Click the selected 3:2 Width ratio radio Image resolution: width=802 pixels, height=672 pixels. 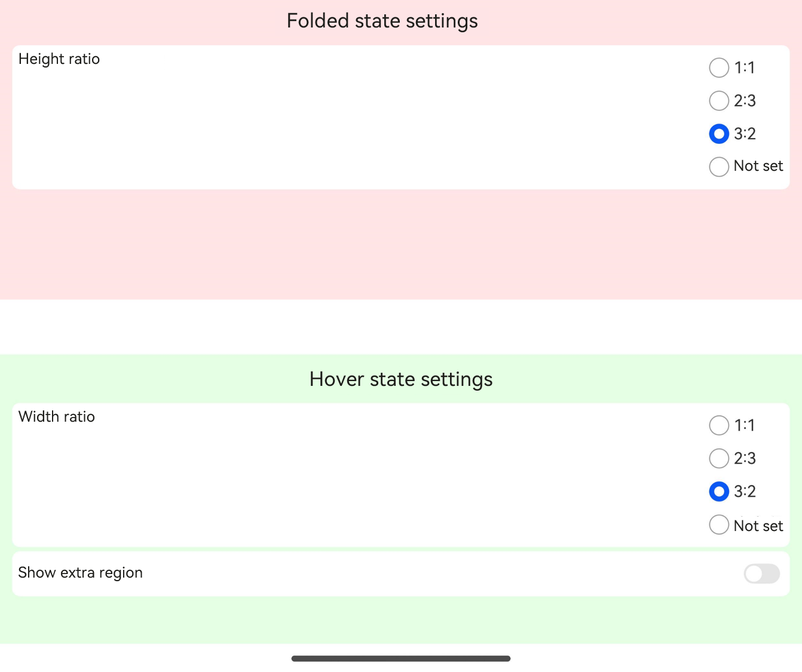719,491
